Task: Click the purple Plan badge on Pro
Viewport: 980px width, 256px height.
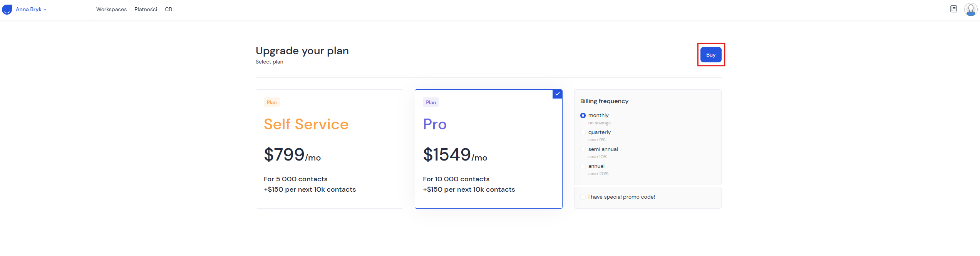Action: 431,102
